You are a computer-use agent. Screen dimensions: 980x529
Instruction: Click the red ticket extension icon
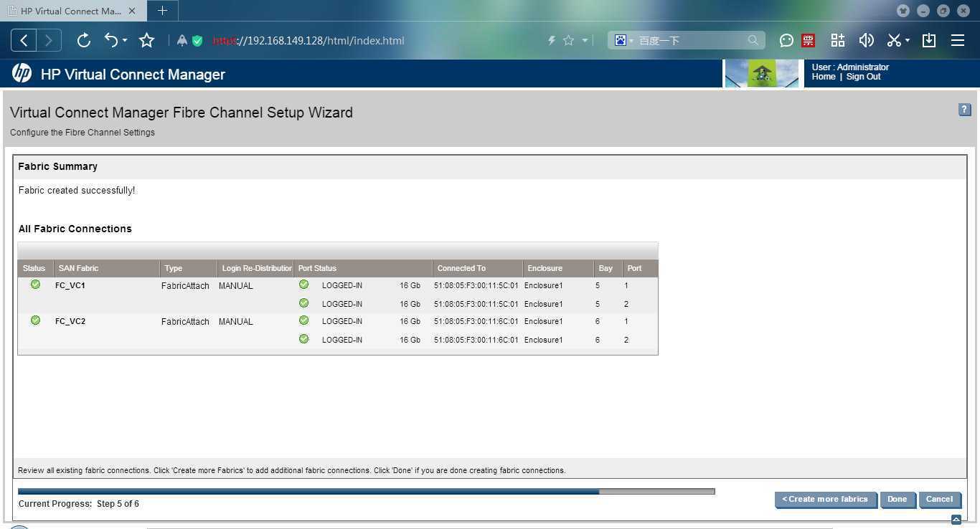[x=809, y=40]
